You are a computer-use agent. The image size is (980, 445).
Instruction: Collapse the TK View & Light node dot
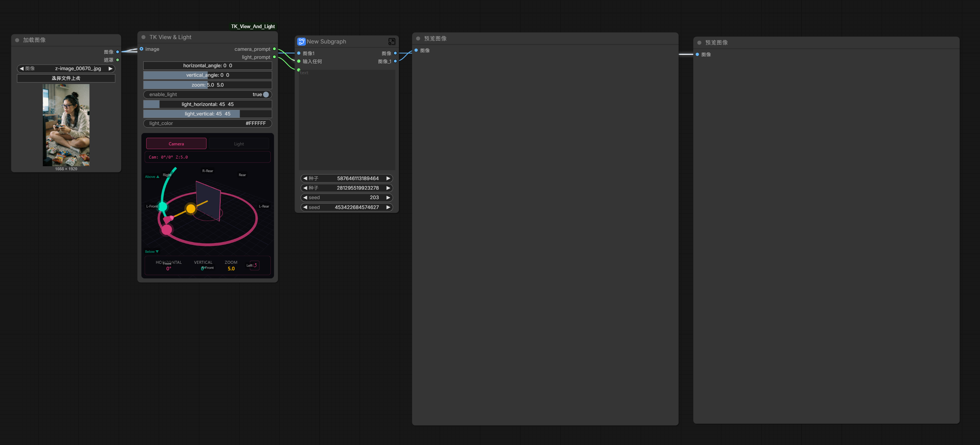click(x=144, y=37)
